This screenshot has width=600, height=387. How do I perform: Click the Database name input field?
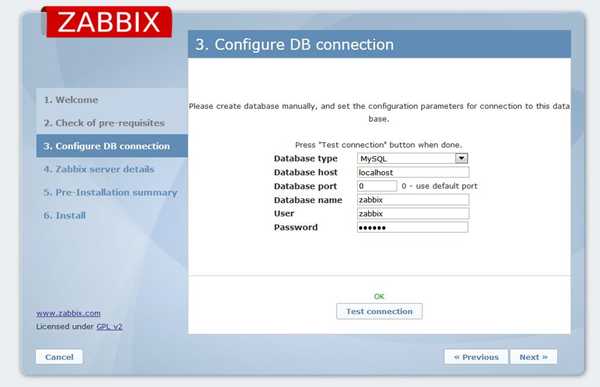click(x=413, y=200)
